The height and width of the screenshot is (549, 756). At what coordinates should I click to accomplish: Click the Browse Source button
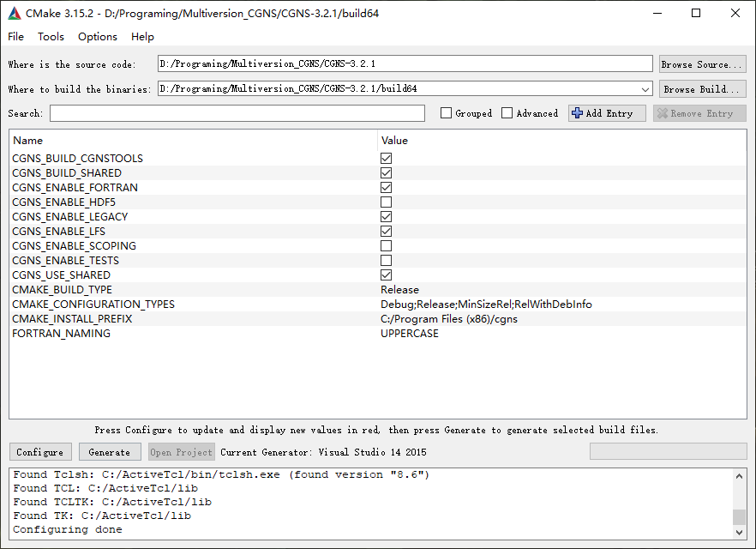(703, 64)
